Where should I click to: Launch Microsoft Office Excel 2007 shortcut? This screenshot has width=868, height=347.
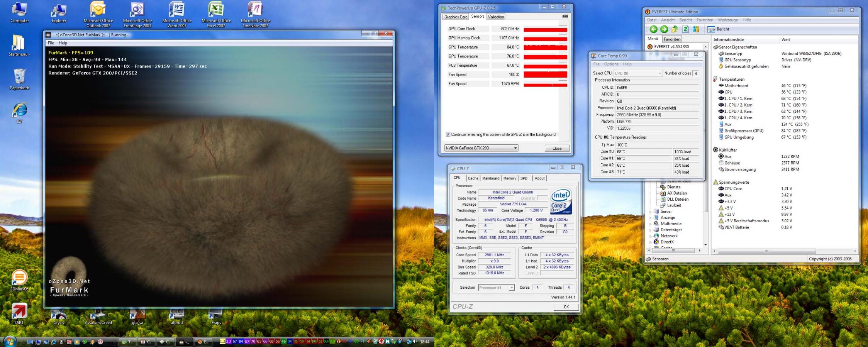point(216,14)
